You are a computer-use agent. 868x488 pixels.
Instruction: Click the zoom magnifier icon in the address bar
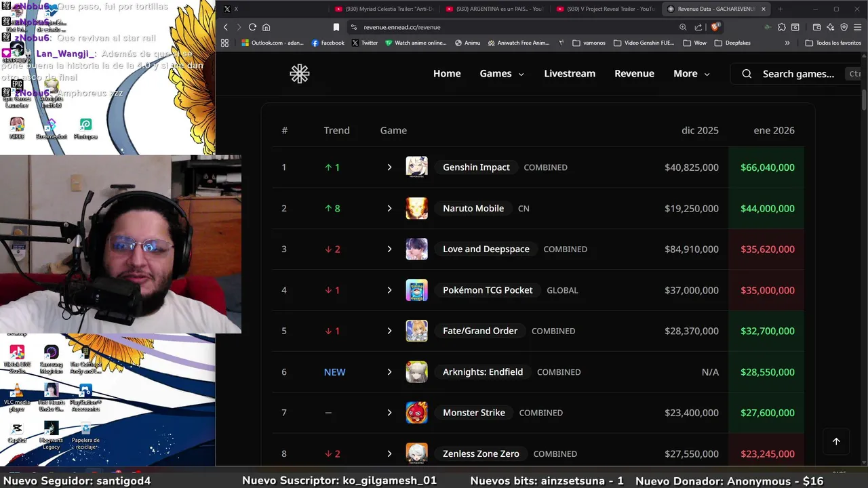pyautogui.click(x=683, y=27)
